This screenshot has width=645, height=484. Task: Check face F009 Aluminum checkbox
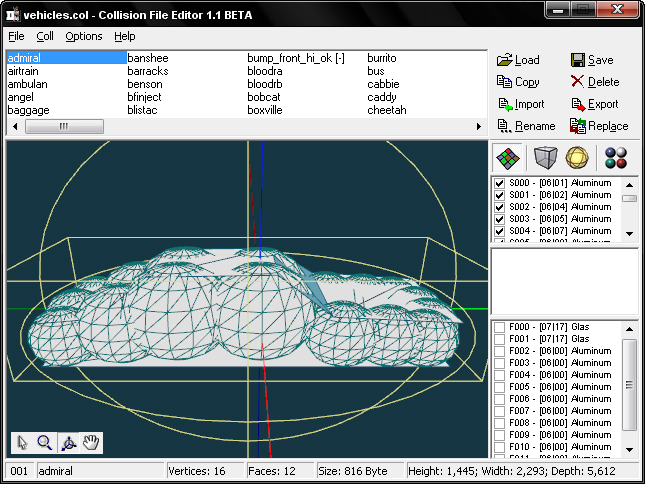[499, 435]
